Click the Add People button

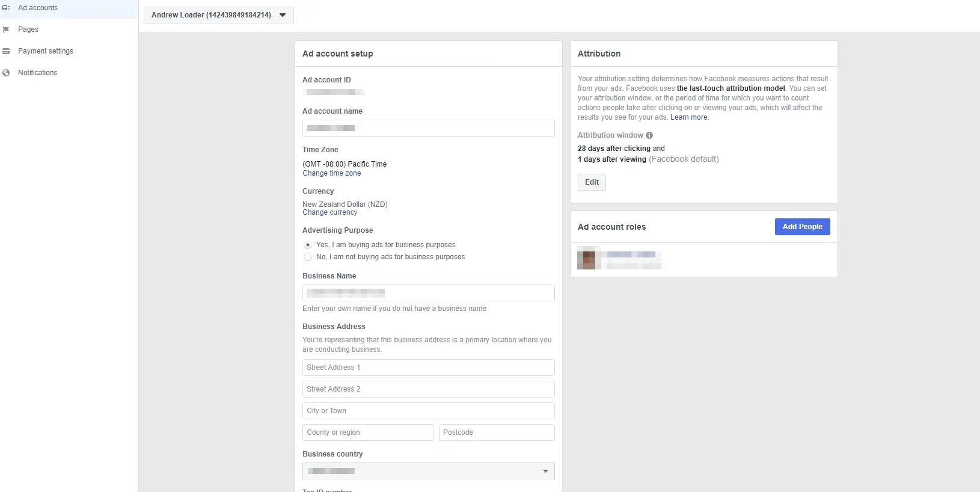[x=802, y=227]
